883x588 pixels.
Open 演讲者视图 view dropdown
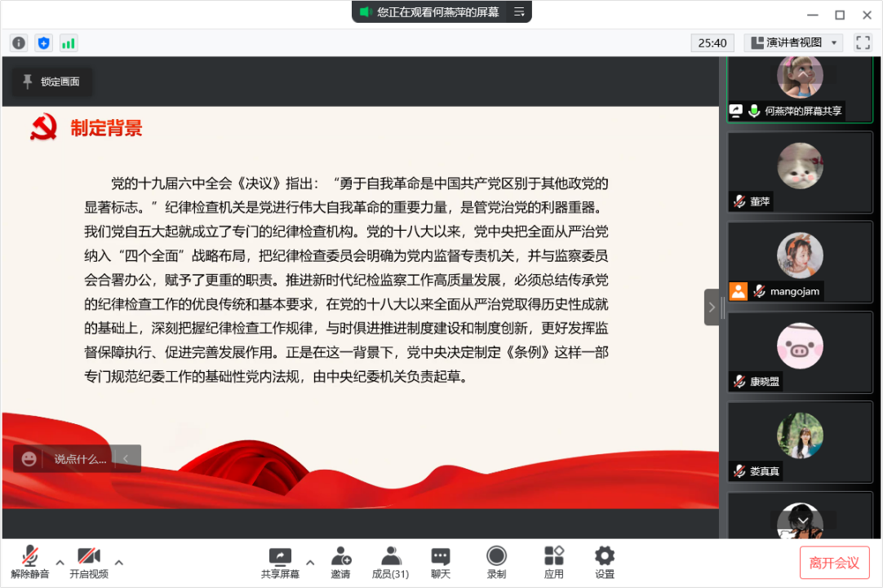(x=794, y=42)
